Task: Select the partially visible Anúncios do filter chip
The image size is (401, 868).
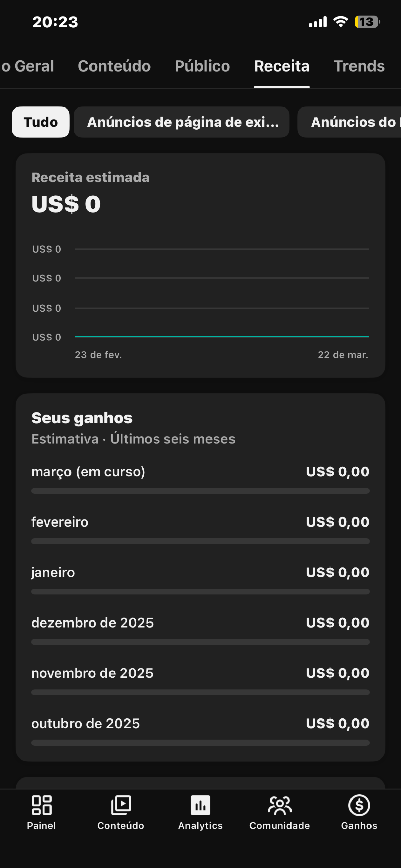Action: (353, 122)
